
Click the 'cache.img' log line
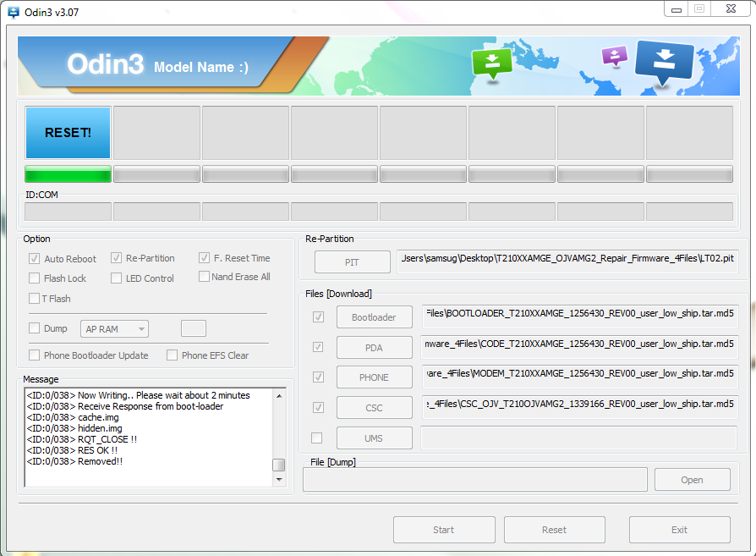(x=73, y=417)
